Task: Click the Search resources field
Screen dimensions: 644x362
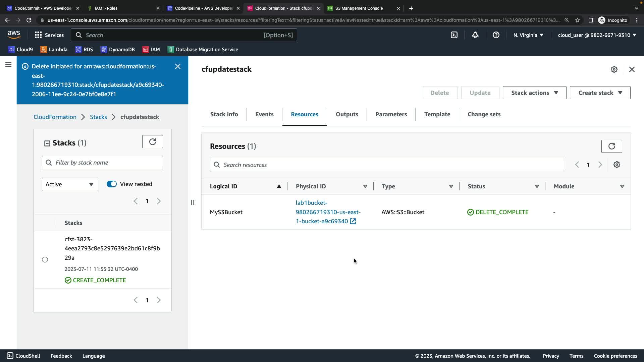Action: point(386,165)
